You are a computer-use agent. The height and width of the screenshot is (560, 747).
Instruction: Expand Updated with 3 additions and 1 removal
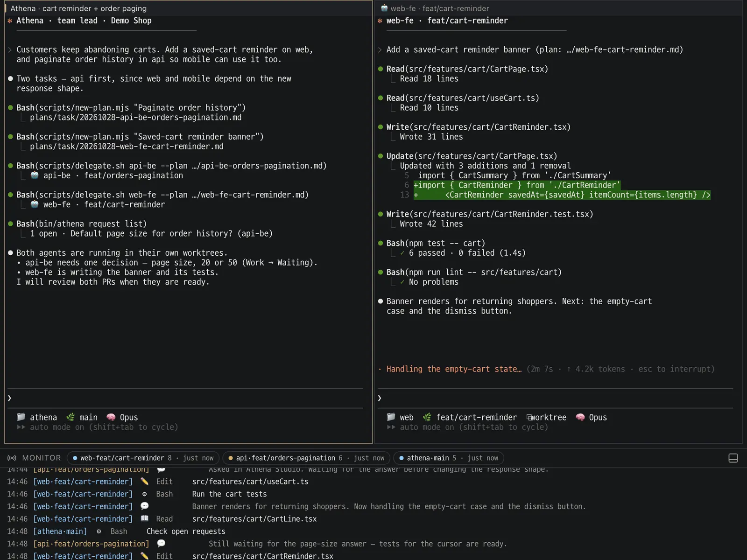click(x=485, y=166)
